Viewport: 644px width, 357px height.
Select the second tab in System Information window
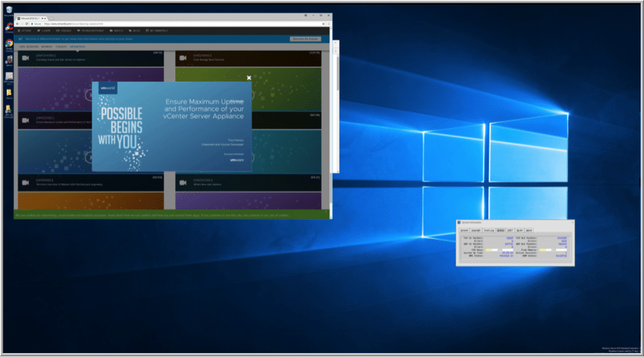coord(476,230)
